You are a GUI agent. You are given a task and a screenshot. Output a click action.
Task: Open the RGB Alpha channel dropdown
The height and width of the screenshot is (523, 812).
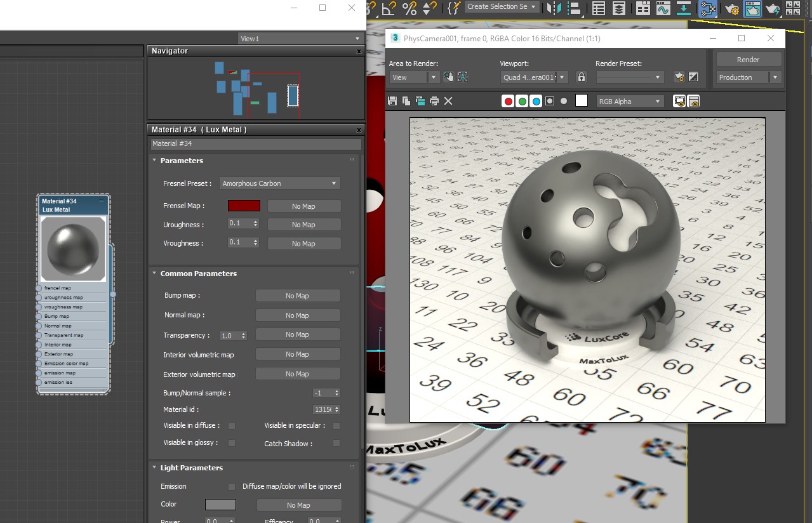tap(630, 102)
